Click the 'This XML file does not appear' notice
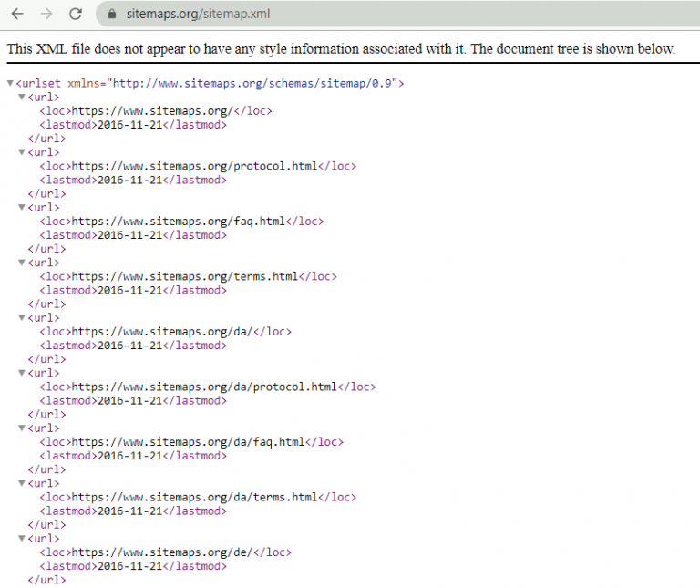700x588 pixels. pyautogui.click(x=341, y=48)
